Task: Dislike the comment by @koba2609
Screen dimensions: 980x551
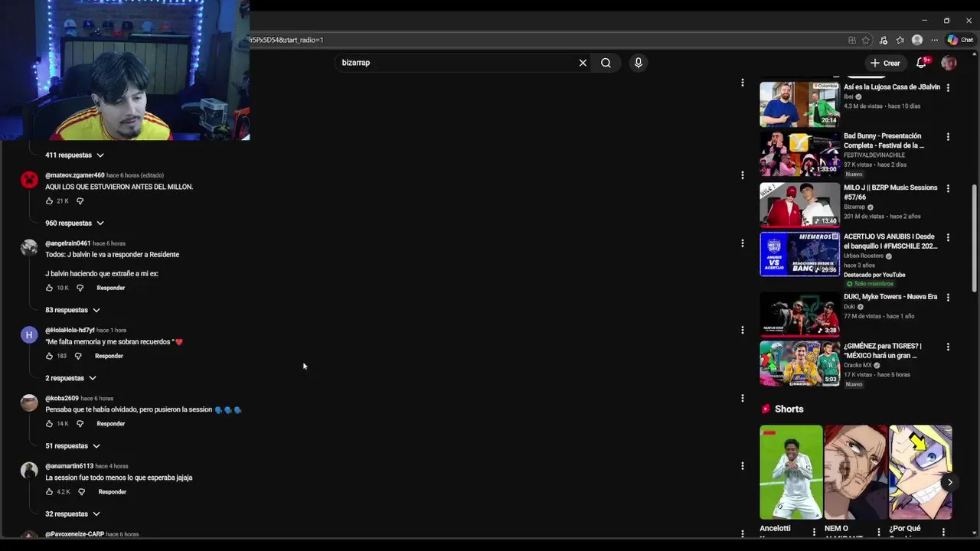Action: 80,424
